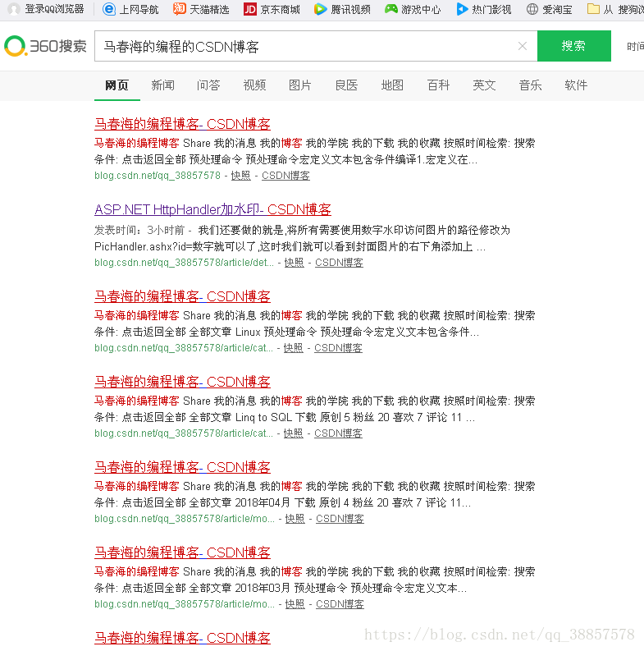This screenshot has width=644, height=651.
Task: Select the 网页 tab
Action: coord(117,85)
